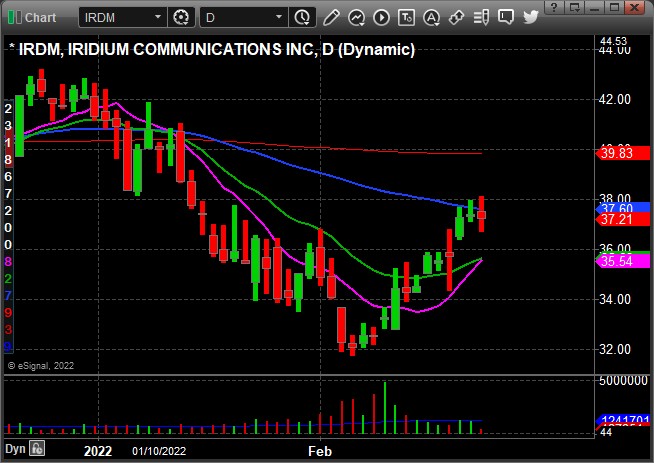Click the circled A toolbar icon
The width and height of the screenshot is (654, 463).
click(x=431, y=18)
